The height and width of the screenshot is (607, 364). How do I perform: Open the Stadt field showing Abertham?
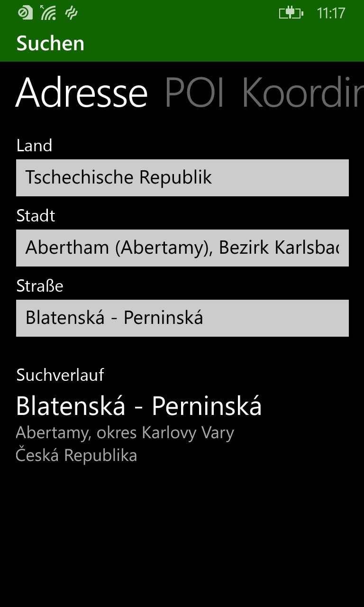[x=182, y=248]
